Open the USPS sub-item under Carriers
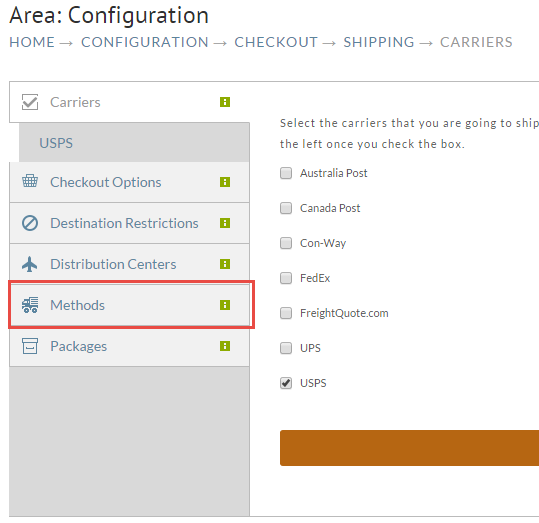The height and width of the screenshot is (523, 539). [134, 143]
